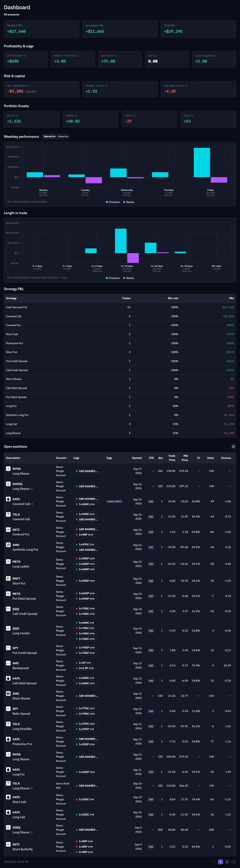Viewport: 240px width, 868px height.
Task: Click the Vega info icon
Action: click(192, 116)
